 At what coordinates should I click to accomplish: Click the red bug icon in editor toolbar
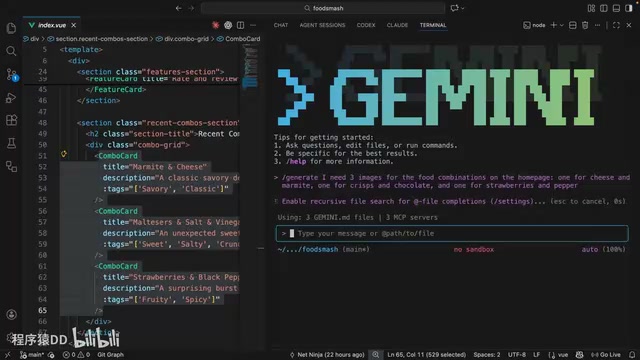tap(216, 25)
